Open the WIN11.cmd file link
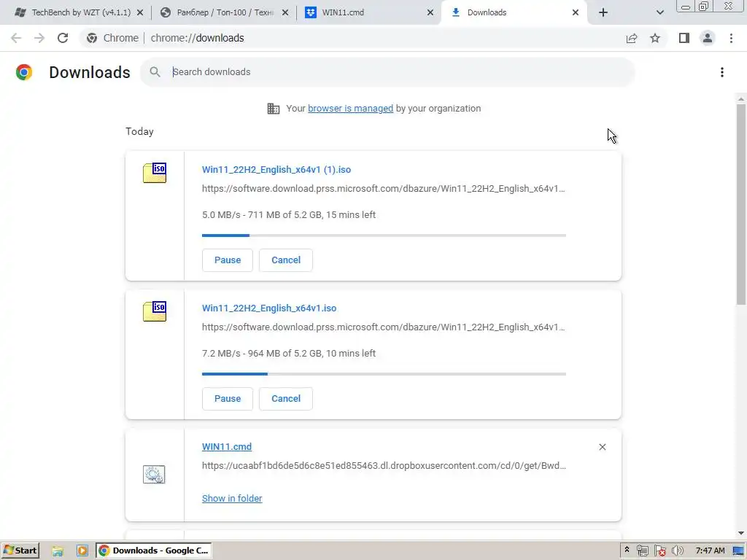 [227, 447]
